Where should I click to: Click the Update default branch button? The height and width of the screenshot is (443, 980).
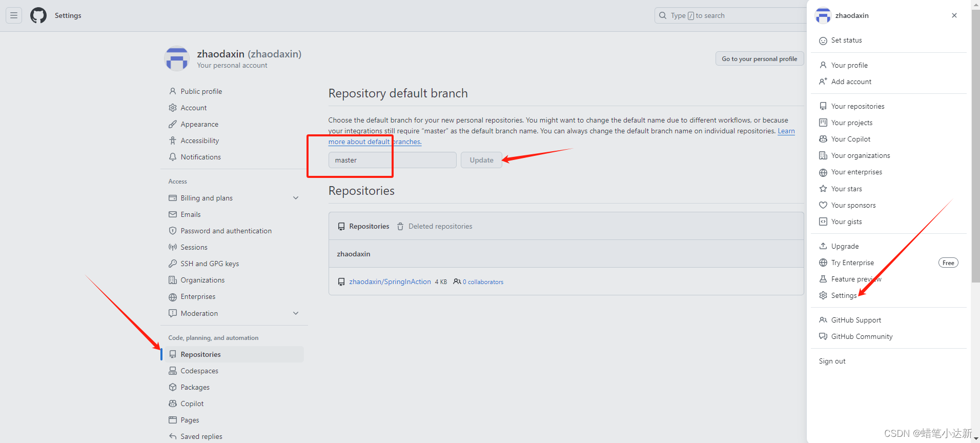[x=481, y=160]
